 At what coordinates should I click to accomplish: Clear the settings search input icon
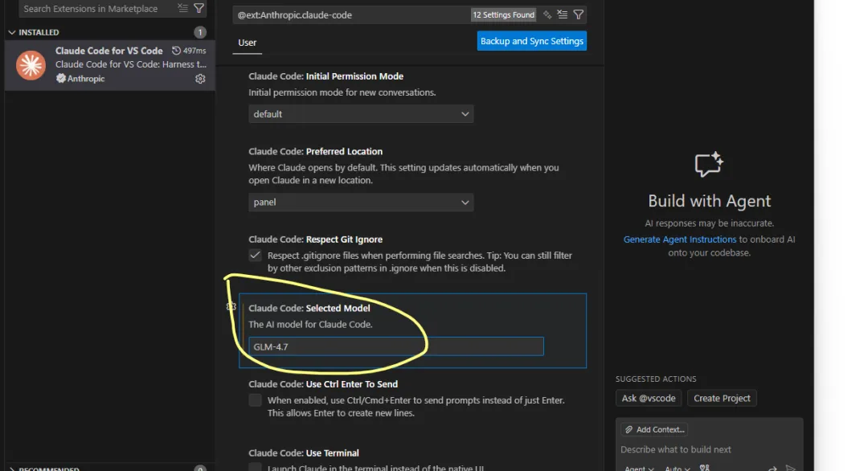563,15
